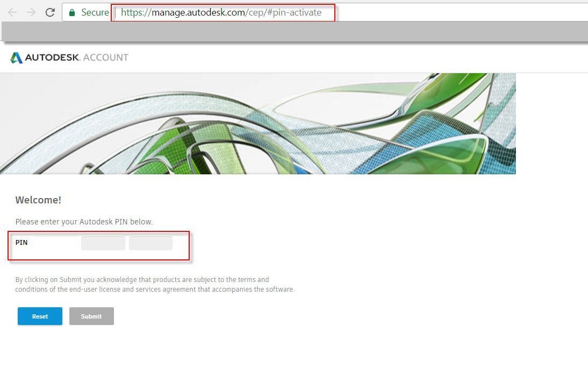Click the blue Reset button
Viewport: 588px width, 374px height.
[x=40, y=316]
